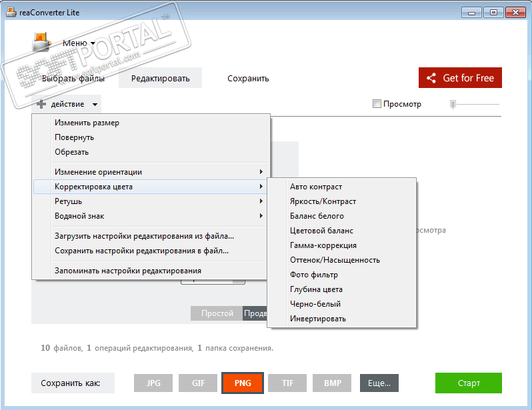Apply Черно-белый effect

[x=341, y=304]
